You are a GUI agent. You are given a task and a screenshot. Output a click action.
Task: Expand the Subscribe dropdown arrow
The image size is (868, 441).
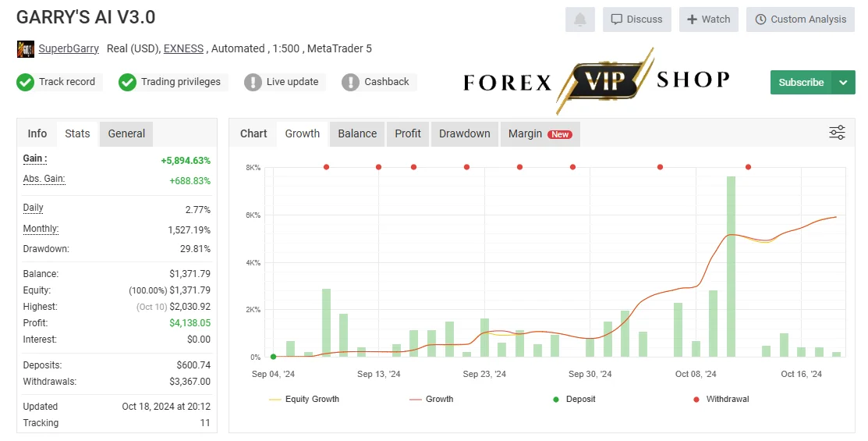[843, 83]
